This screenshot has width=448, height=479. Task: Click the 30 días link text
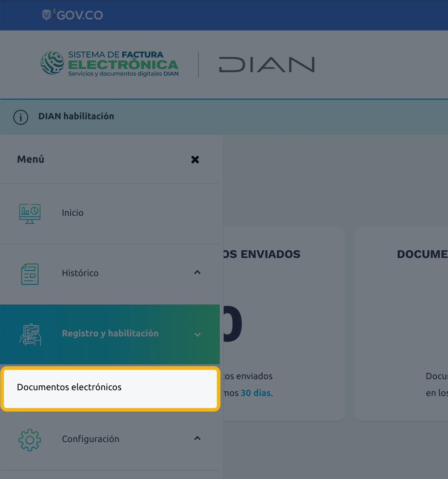255,393
